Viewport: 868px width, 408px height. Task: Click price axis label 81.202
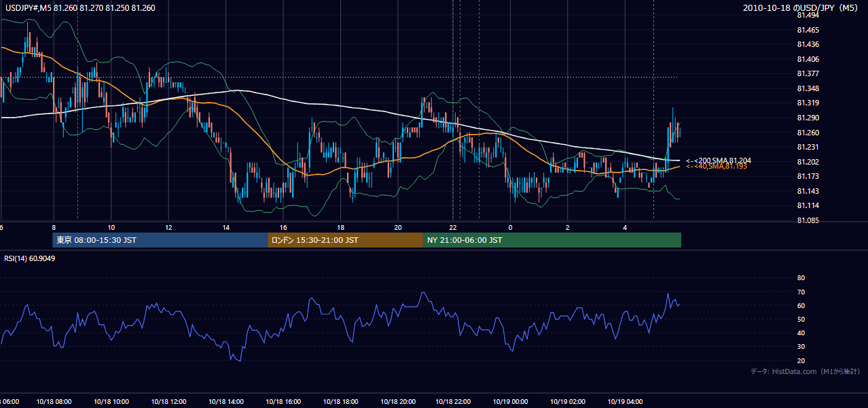tap(808, 162)
